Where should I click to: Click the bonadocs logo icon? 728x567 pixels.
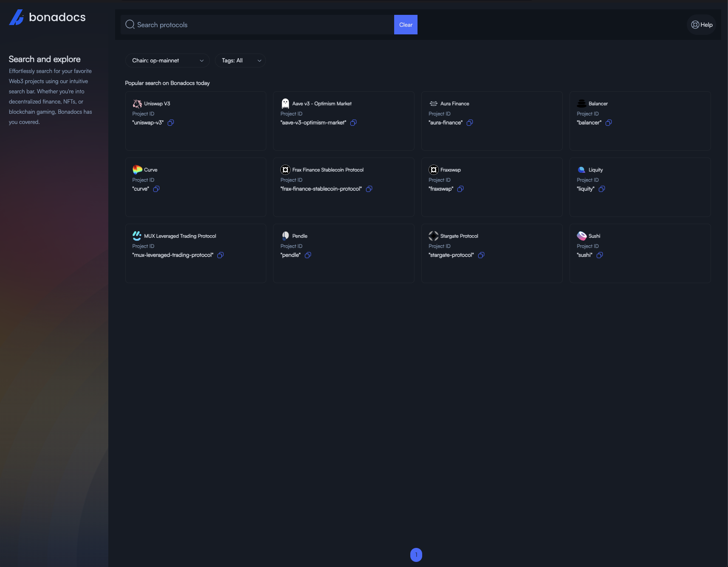point(16,17)
